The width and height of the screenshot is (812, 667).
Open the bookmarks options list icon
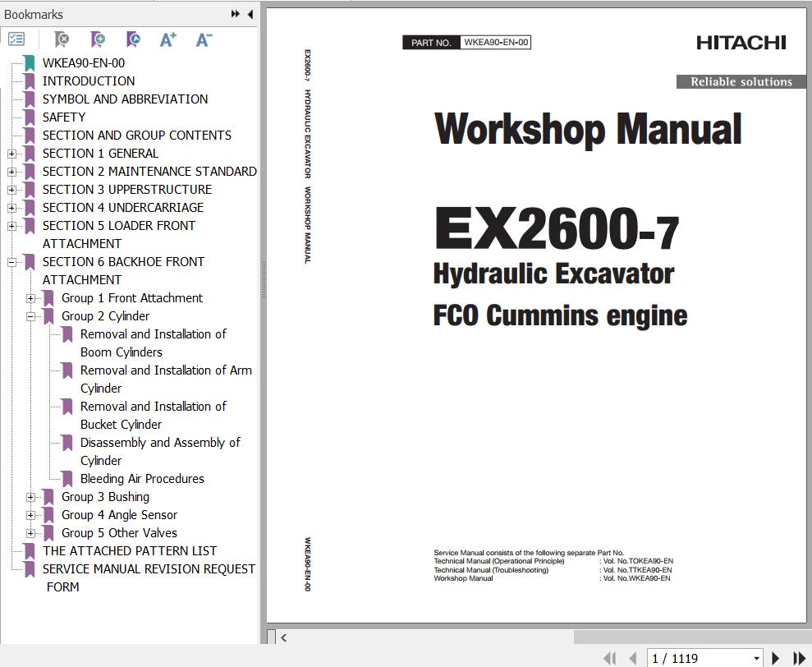pos(16,39)
